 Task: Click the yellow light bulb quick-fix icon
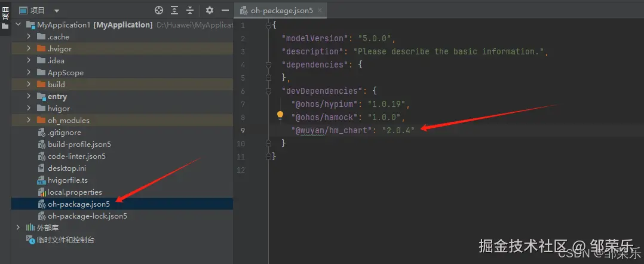click(280, 115)
